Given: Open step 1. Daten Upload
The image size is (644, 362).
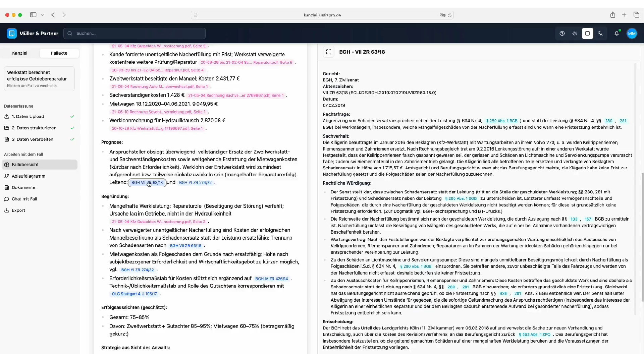Looking at the screenshot, I should click(28, 116).
